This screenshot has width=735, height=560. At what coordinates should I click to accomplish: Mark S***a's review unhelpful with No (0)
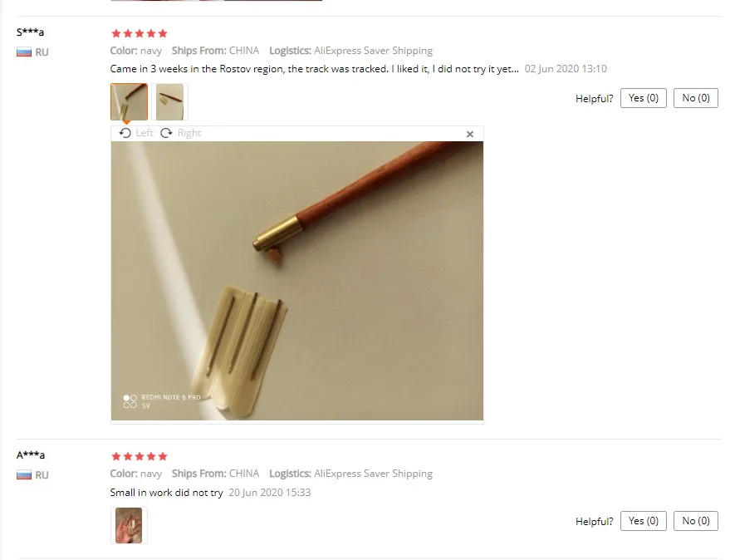pos(696,98)
